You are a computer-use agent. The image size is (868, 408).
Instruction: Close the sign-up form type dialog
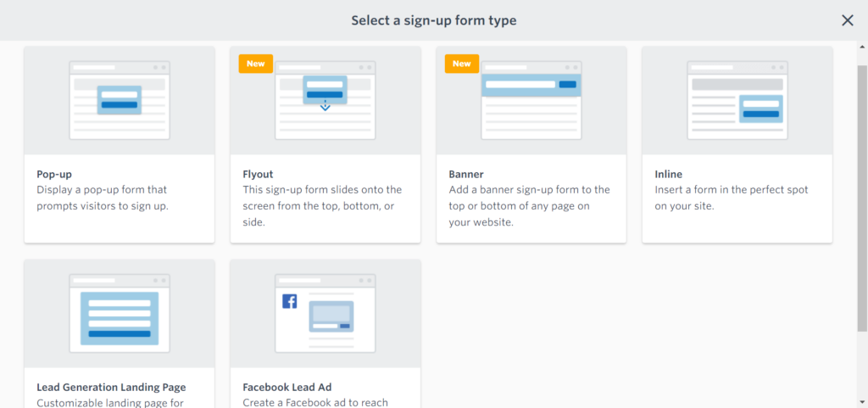pos(847,20)
